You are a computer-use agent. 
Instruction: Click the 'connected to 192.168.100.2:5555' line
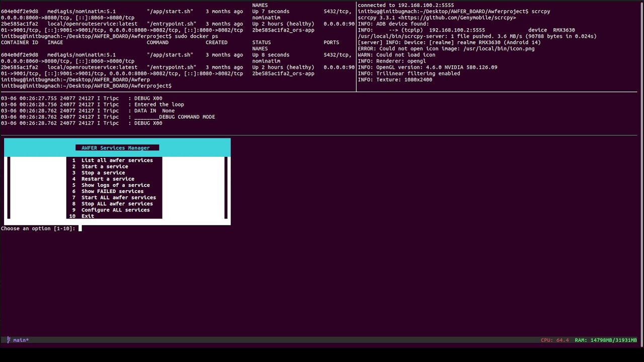pos(406,5)
